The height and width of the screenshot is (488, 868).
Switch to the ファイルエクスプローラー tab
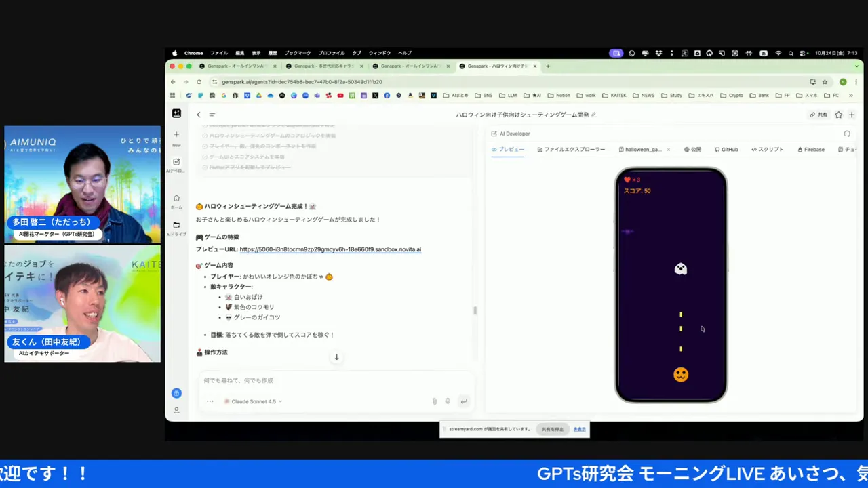571,150
